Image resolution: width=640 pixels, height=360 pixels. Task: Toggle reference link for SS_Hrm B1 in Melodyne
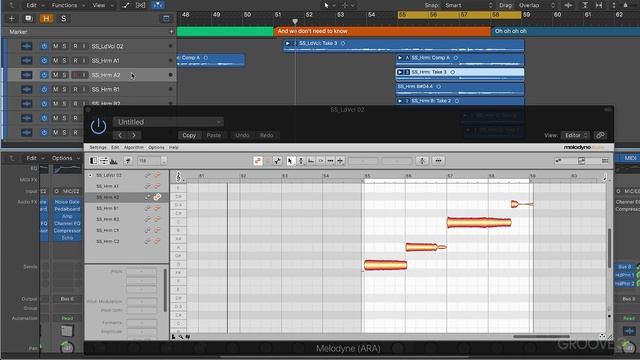147,208
